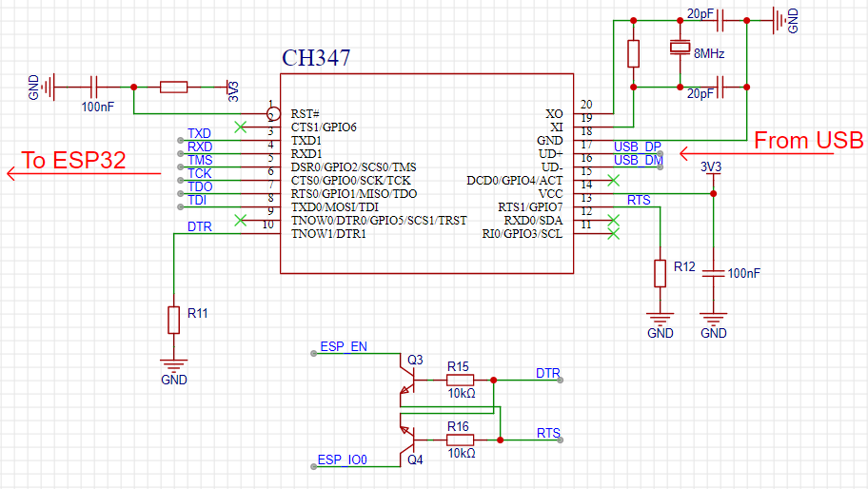This screenshot has height=489, width=868.
Task: Select the resistor parallel to the crystal
Action: coord(633,53)
